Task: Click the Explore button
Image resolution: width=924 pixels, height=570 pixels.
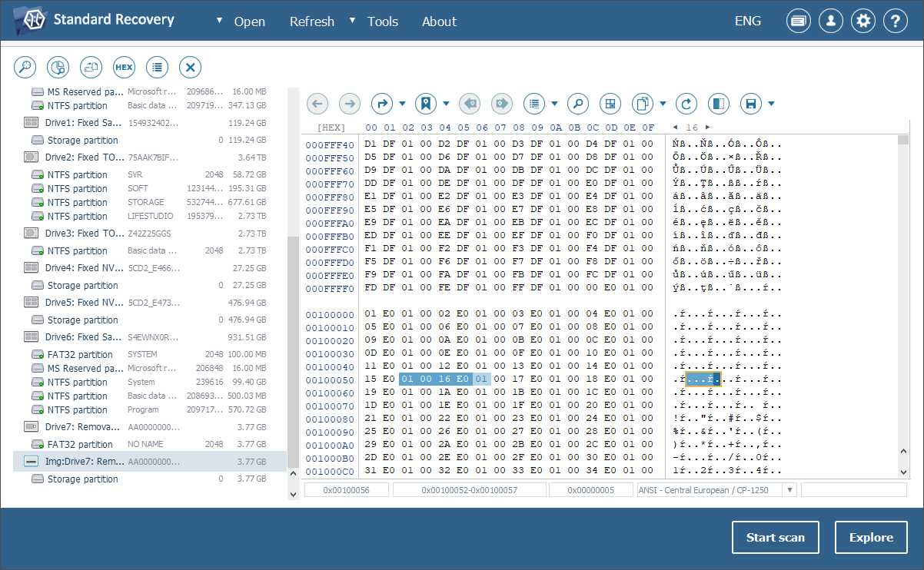Action: click(x=872, y=537)
